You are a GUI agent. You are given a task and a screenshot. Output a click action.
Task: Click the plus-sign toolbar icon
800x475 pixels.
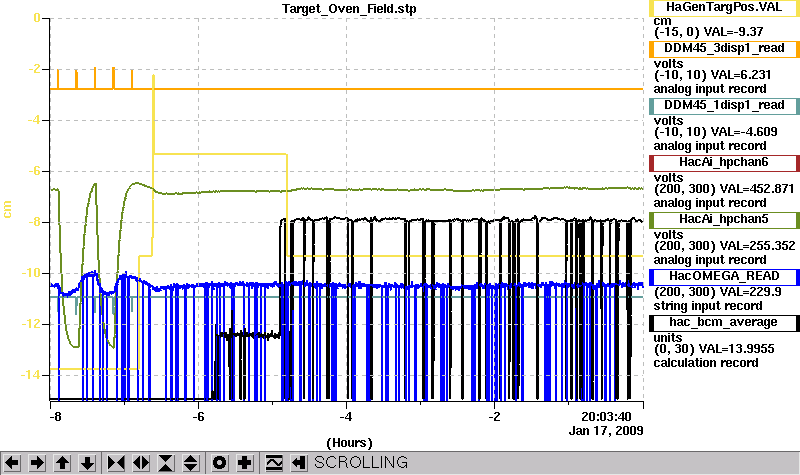tap(244, 463)
